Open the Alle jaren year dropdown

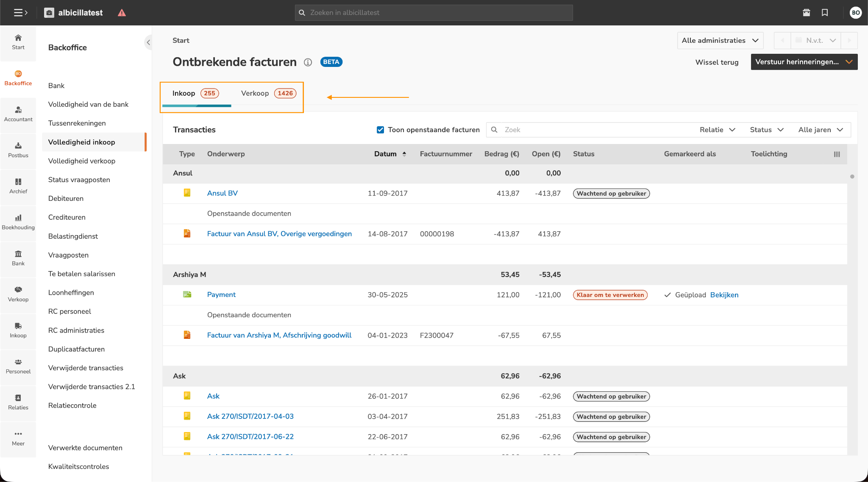(x=821, y=130)
